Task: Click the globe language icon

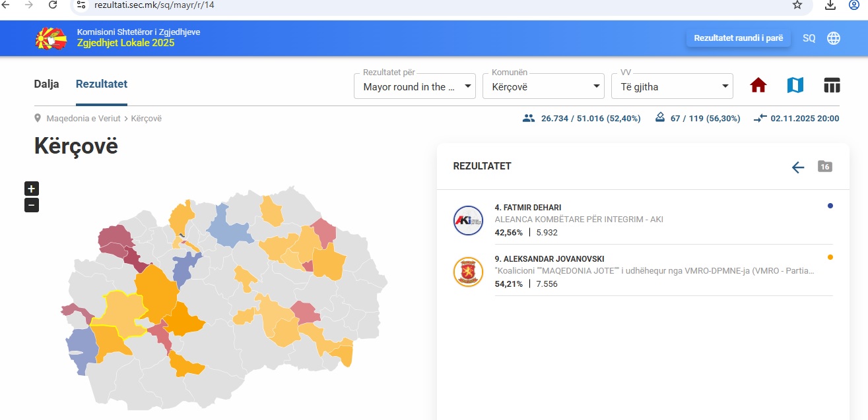Action: [x=834, y=38]
